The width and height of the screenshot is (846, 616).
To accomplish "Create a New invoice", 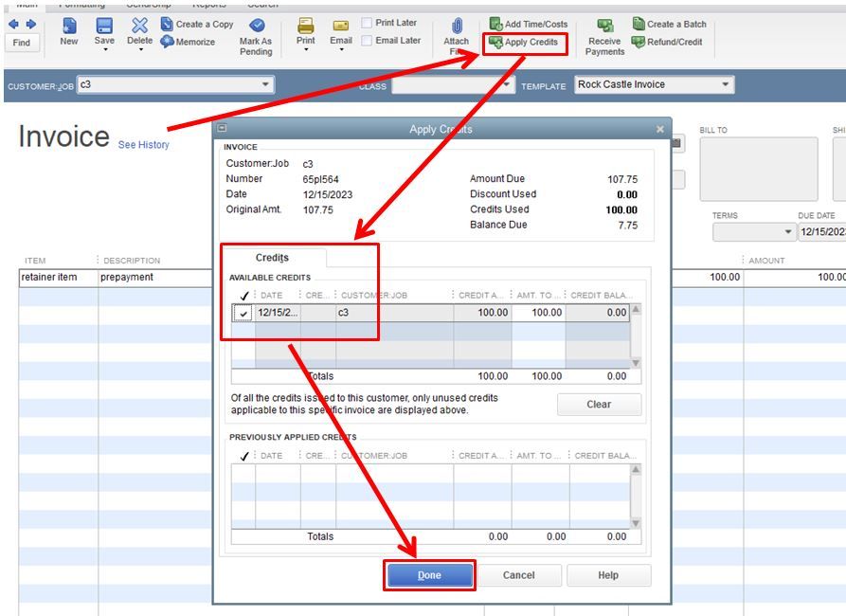I will (x=69, y=31).
